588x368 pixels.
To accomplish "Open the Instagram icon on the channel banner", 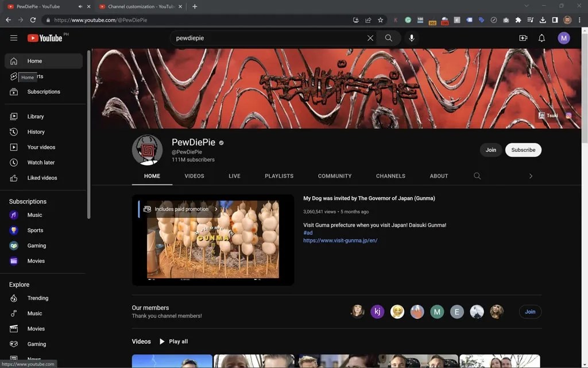I will [x=568, y=116].
